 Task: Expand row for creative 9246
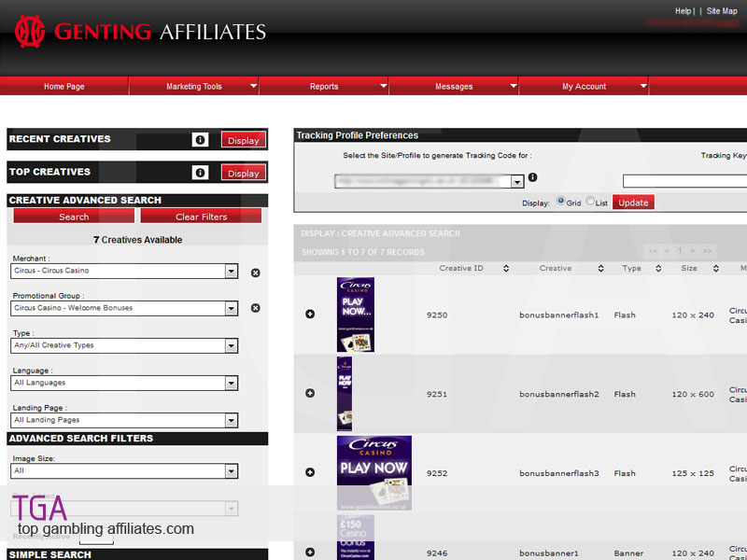point(310,552)
